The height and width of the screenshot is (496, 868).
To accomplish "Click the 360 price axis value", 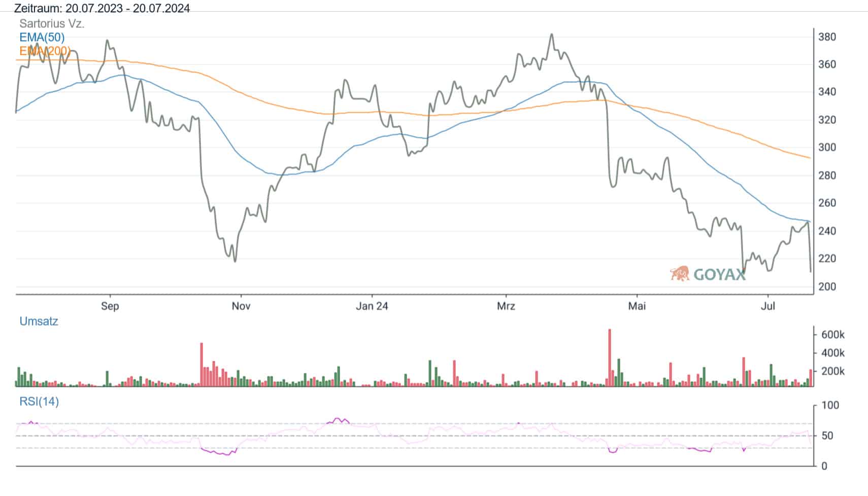I will (x=827, y=64).
